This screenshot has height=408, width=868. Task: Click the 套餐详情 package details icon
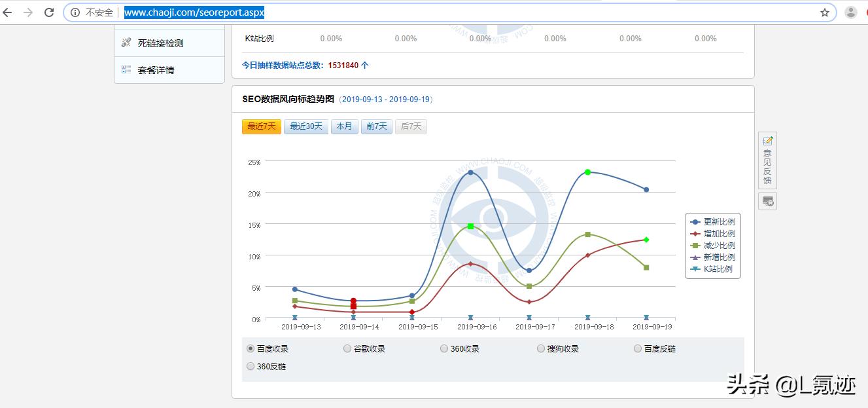click(126, 69)
